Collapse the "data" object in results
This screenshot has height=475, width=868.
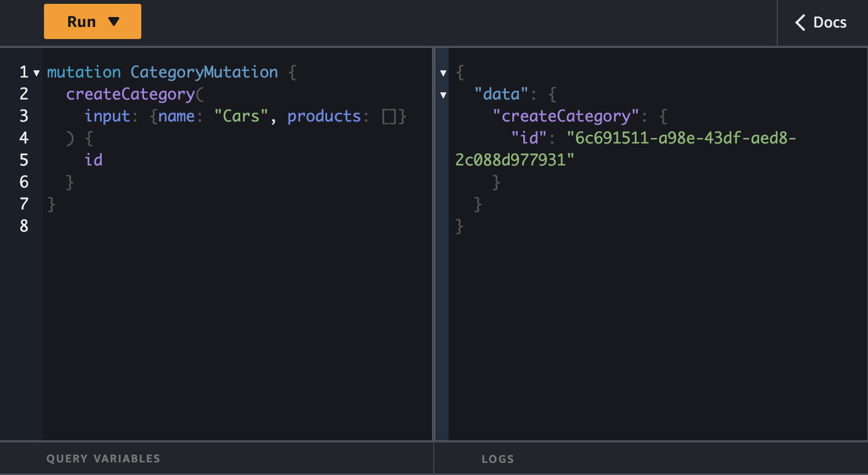pos(443,95)
